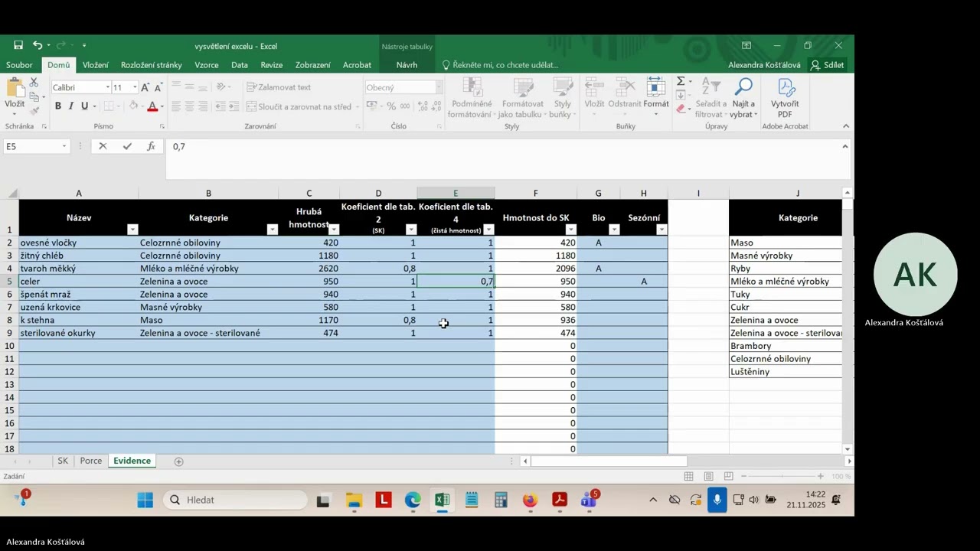Open Seřadit a filtrovat menu
This screenshot has width=980, height=551.
point(710,99)
